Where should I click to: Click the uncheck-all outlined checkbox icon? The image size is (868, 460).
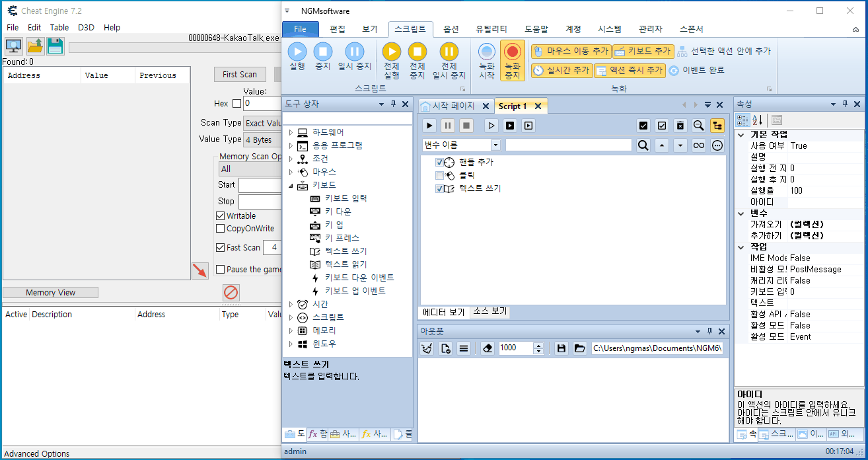[662, 126]
